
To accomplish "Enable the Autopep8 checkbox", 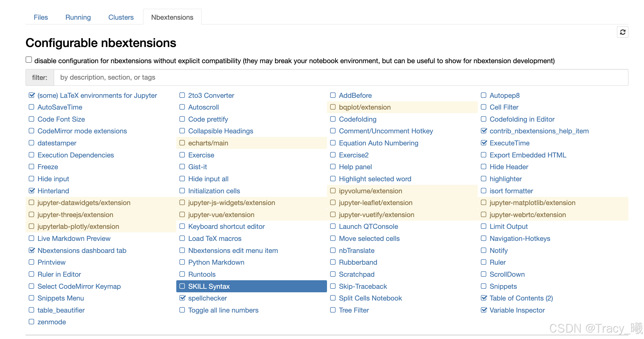I will pos(484,95).
